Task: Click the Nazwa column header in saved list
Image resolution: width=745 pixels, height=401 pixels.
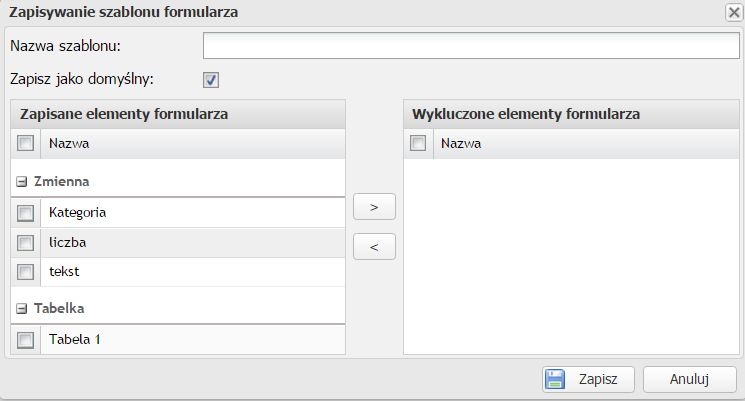Action: 69,144
